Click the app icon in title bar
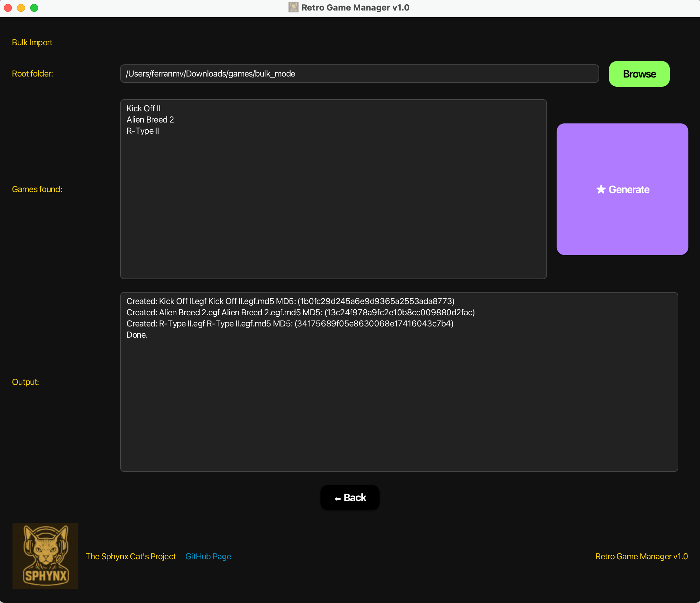This screenshot has height=603, width=700. (293, 7)
